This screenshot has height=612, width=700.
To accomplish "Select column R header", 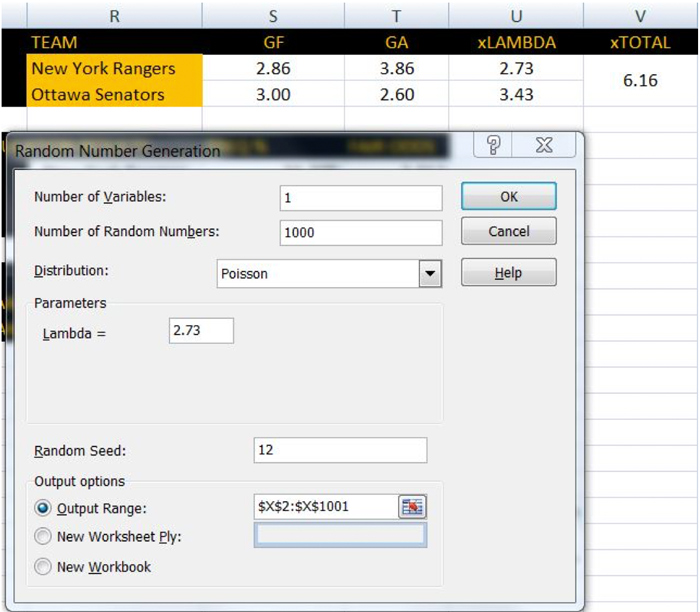I will pyautogui.click(x=114, y=16).
